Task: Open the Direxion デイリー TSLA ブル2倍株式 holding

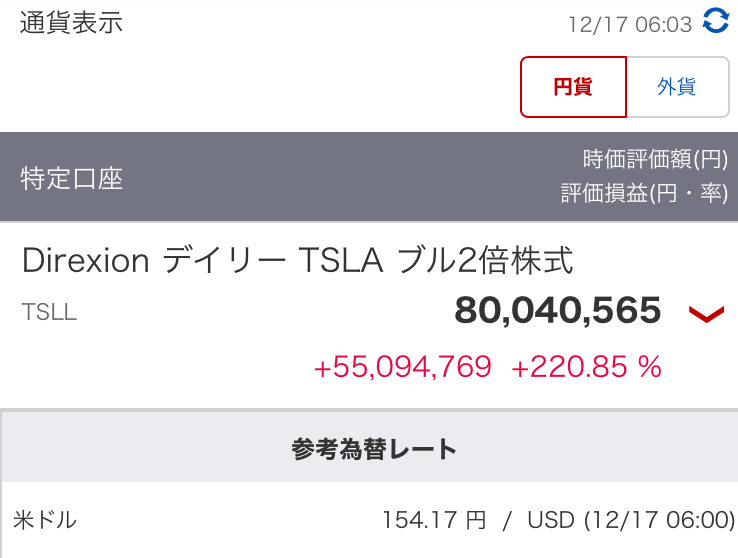Action: (297, 260)
